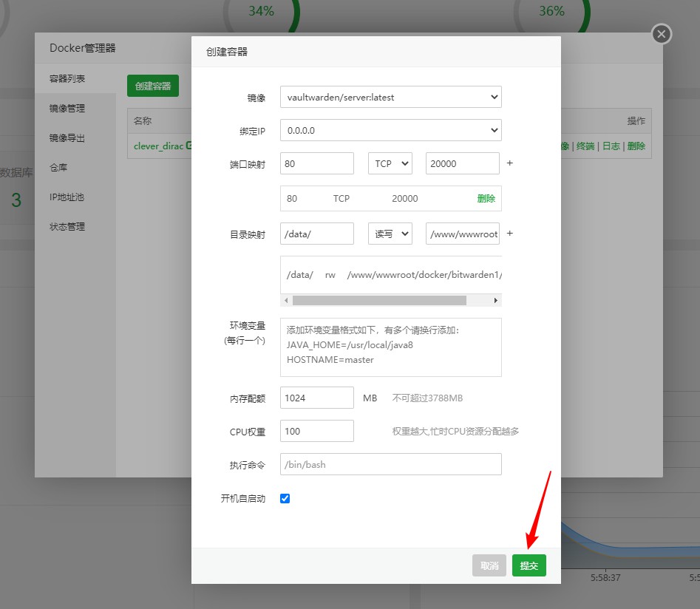This screenshot has height=609, width=700.
Task: Click right arrow of horizontal scrollbar
Action: tap(495, 301)
